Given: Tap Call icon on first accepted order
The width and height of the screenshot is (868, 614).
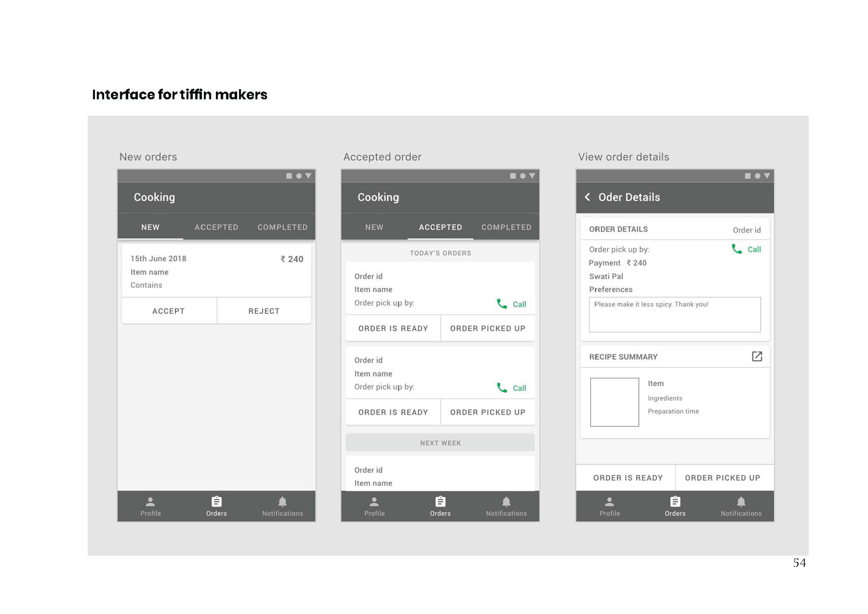Looking at the screenshot, I should (x=502, y=304).
